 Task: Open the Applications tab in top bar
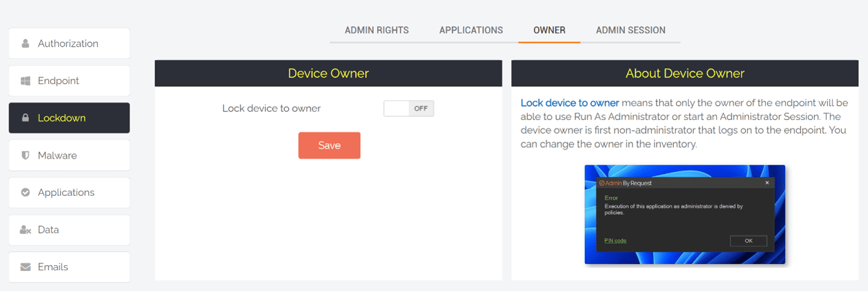pos(471,30)
